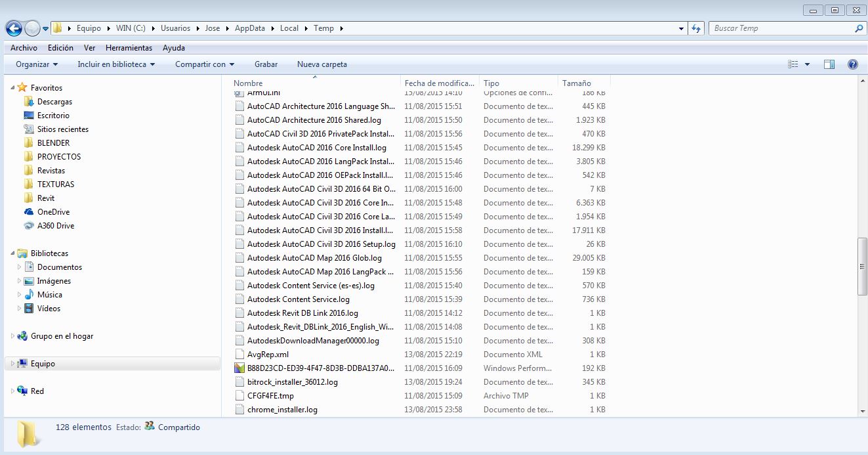Open the Herramientas menu
The height and width of the screenshot is (455, 868).
tap(129, 47)
